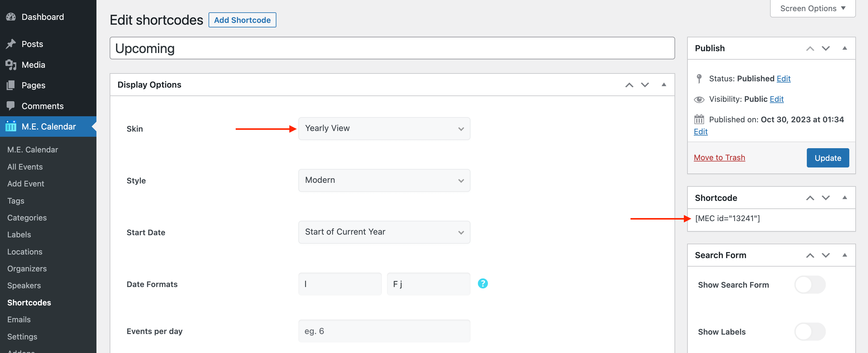Open the Style dropdown
Screen dimensions: 868x353
[384, 180]
